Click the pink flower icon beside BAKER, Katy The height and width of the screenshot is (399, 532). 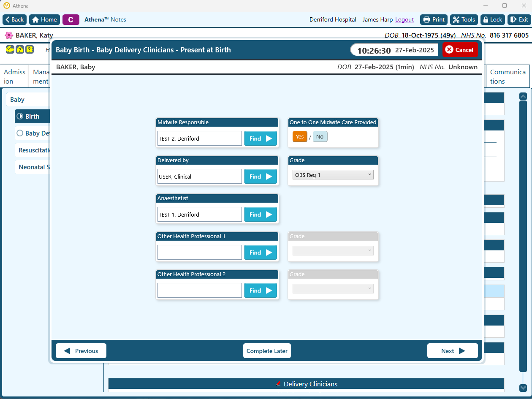tap(9, 35)
